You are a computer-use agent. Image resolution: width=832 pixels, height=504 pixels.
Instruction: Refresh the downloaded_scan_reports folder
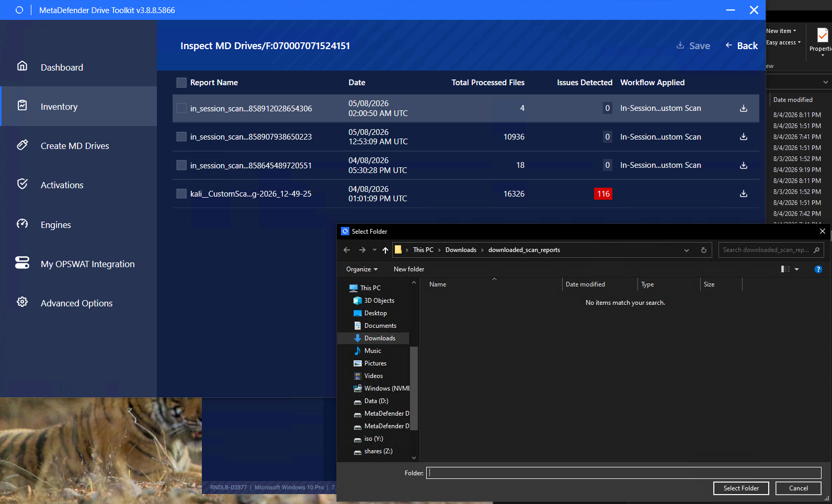click(704, 250)
